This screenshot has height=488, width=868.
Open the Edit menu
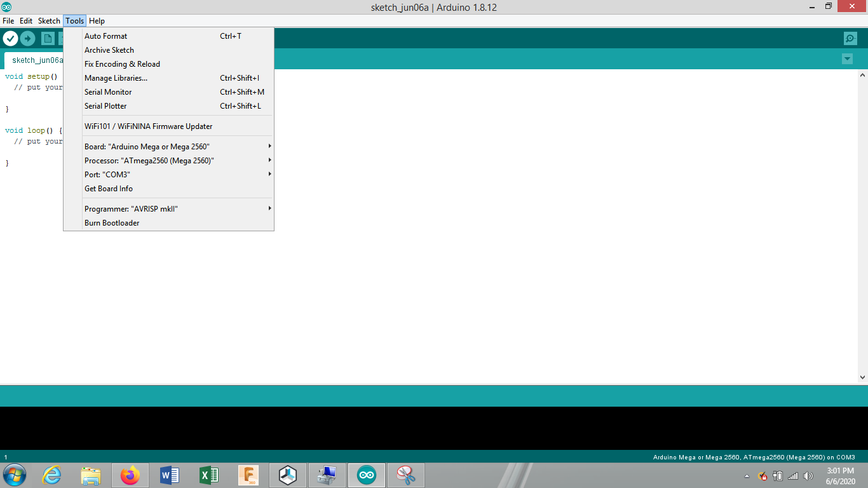[x=26, y=21]
